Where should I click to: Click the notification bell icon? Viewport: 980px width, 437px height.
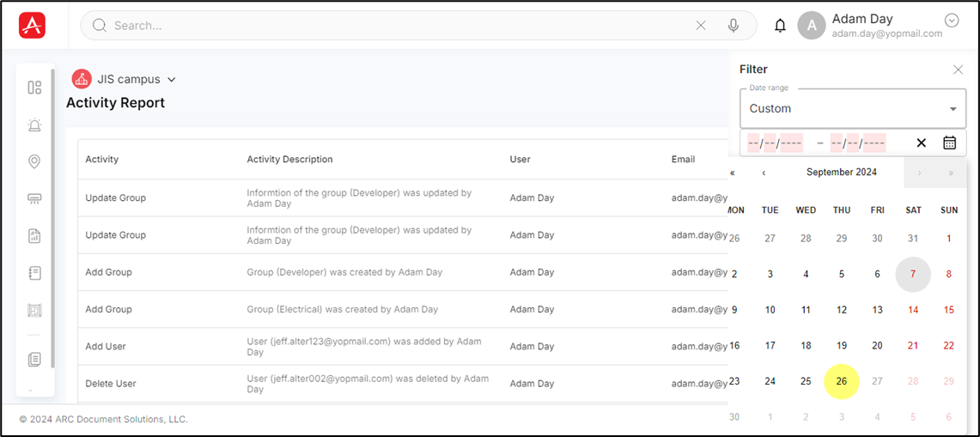(x=780, y=26)
